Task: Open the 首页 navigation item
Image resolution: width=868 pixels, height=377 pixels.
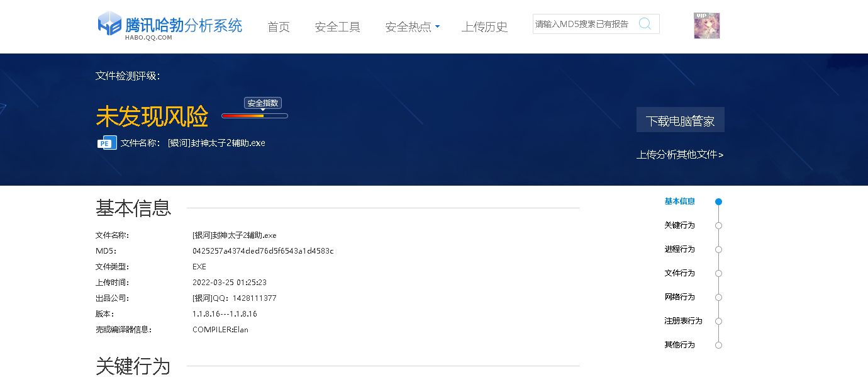Action: [279, 27]
